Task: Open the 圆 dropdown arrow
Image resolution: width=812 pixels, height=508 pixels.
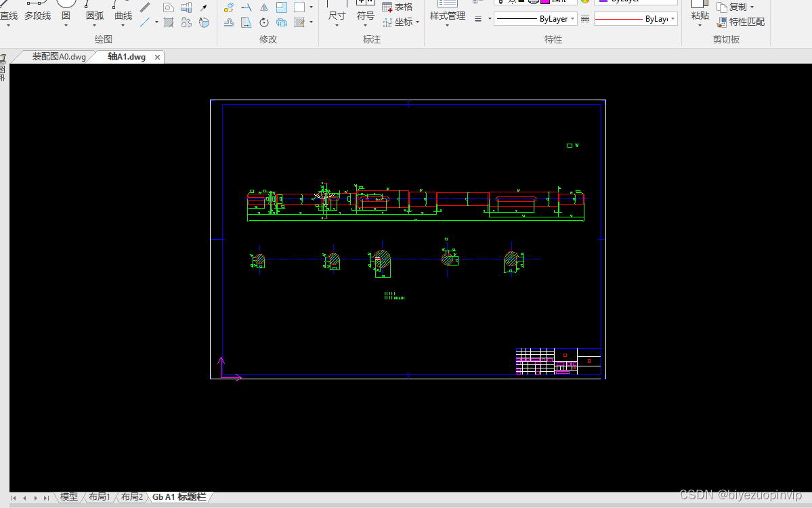Action: [66, 25]
